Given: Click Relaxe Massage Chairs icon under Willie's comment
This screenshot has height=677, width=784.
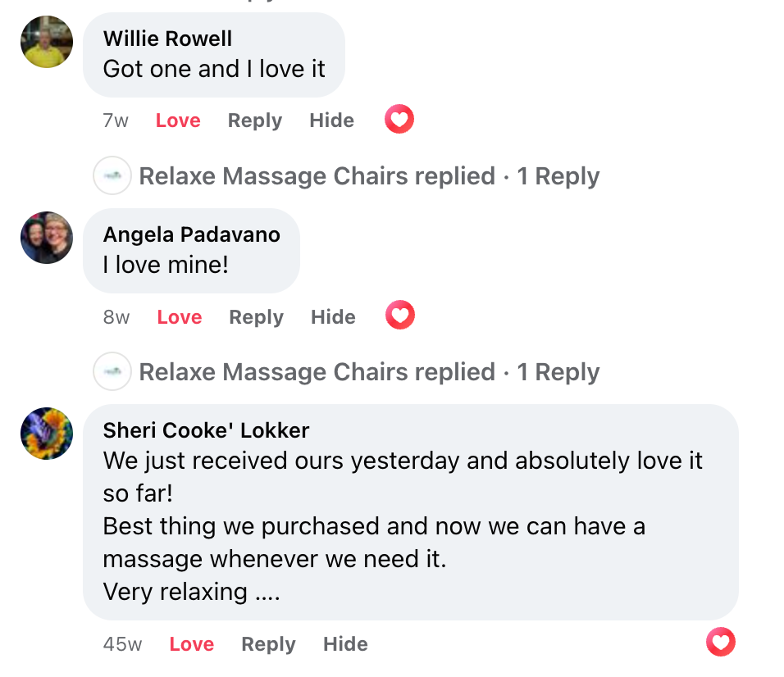Looking at the screenshot, I should pyautogui.click(x=112, y=175).
